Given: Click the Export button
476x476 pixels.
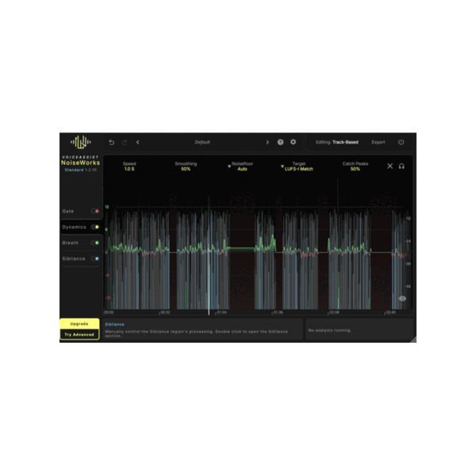Looking at the screenshot, I should 378,142.
